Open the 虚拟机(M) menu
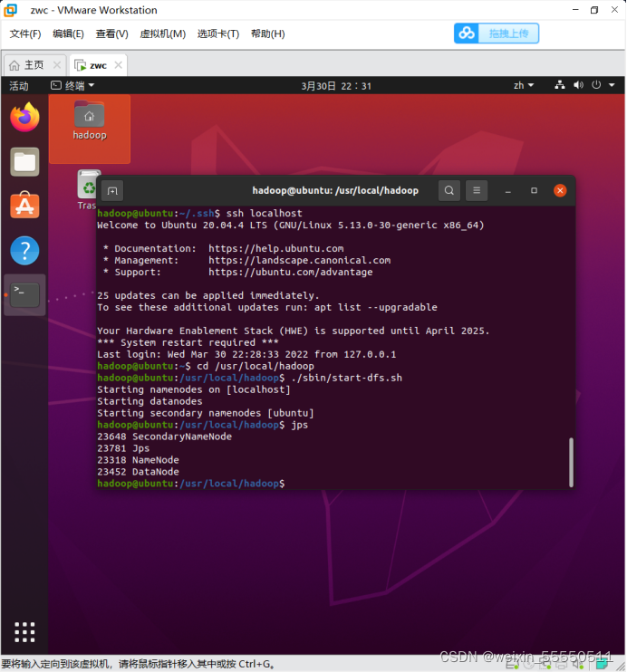627x672 pixels. (162, 34)
